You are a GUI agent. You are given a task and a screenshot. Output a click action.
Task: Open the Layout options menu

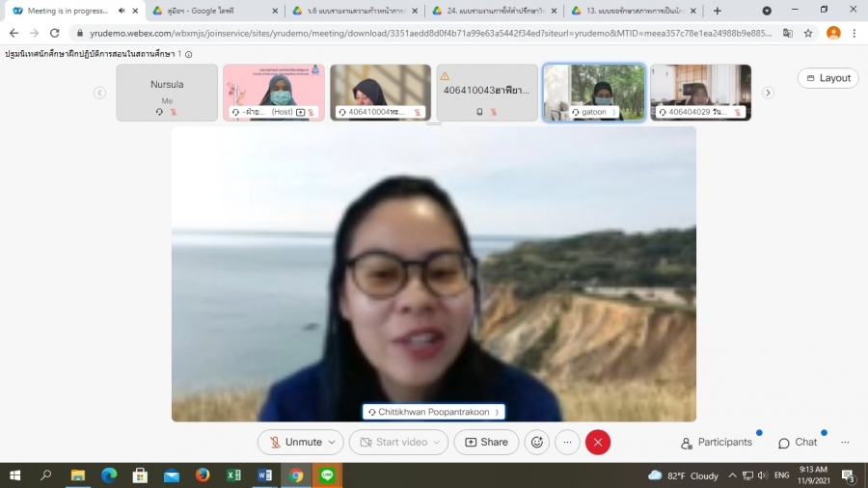[x=827, y=78]
